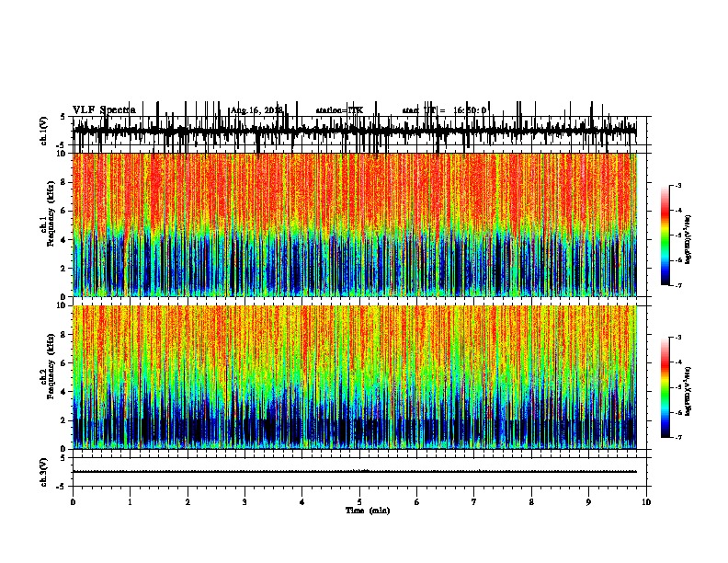Select the date text 'Aug.16, 2018'

(x=256, y=110)
